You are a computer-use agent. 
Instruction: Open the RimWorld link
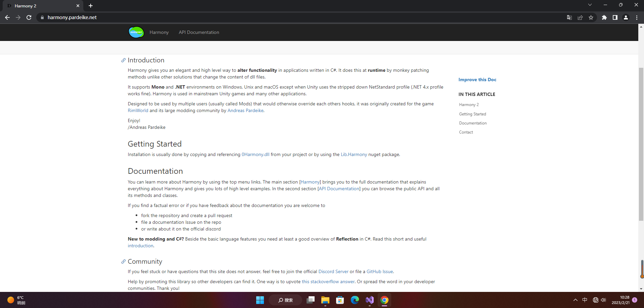tap(138, 110)
